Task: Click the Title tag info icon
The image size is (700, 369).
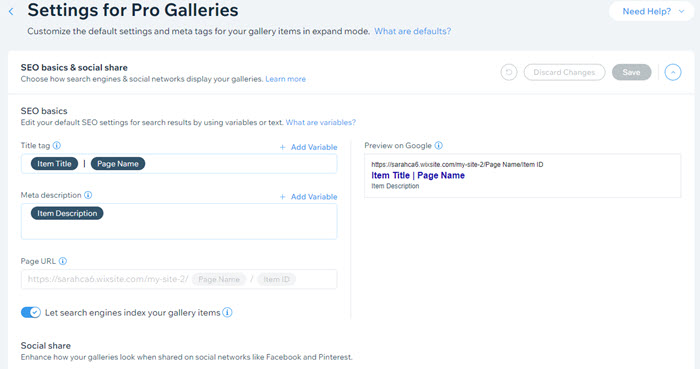Action: tap(57, 145)
